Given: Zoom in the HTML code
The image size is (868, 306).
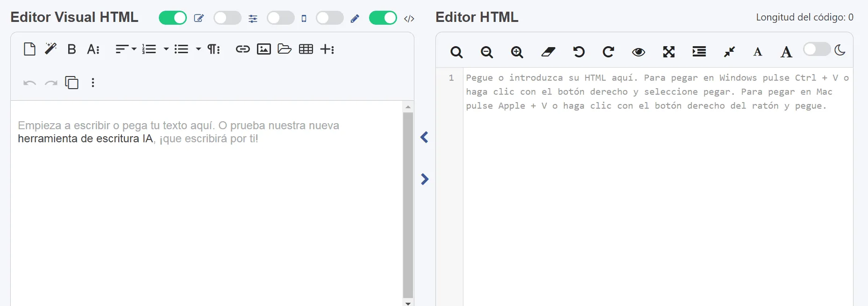Looking at the screenshot, I should (517, 52).
